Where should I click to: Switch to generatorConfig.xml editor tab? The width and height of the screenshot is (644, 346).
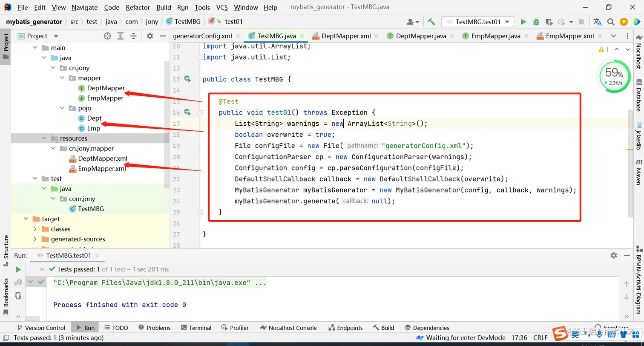click(202, 36)
